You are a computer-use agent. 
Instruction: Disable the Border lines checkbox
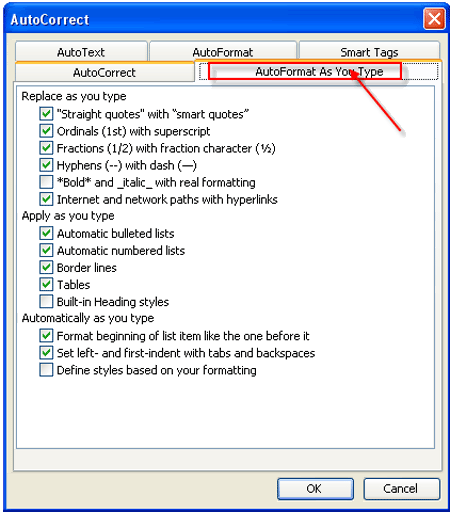click(x=46, y=267)
